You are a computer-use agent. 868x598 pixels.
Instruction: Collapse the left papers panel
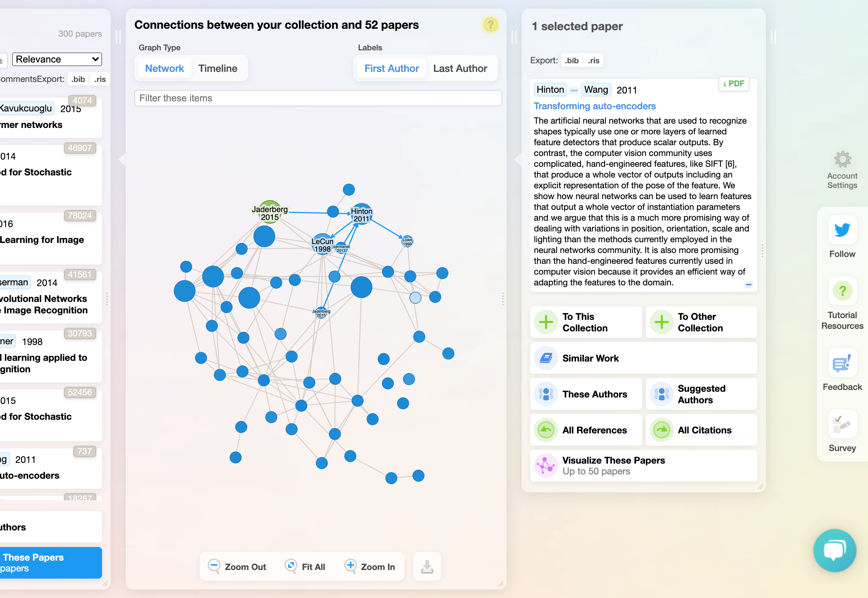point(119,37)
